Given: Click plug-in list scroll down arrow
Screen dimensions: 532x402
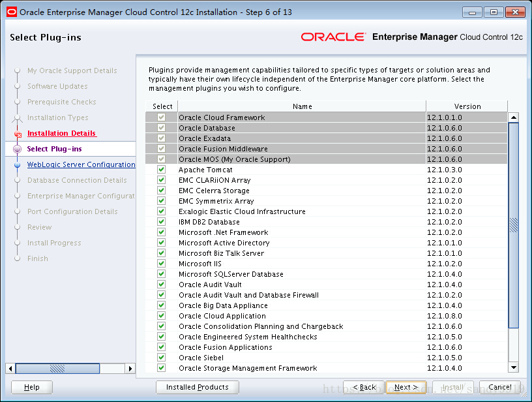Looking at the screenshot, I should (514, 367).
